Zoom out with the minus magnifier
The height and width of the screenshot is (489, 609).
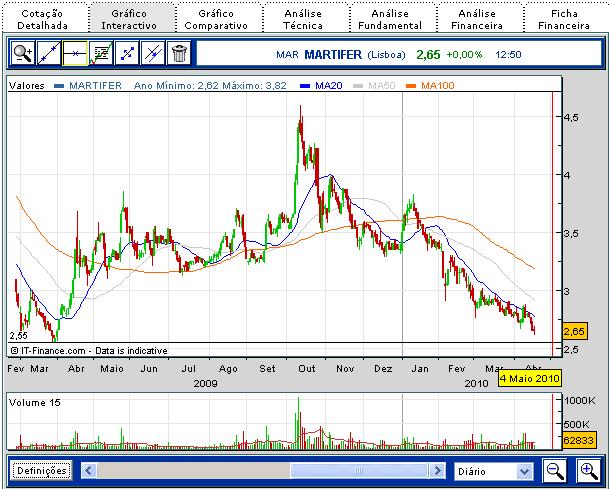(555, 470)
